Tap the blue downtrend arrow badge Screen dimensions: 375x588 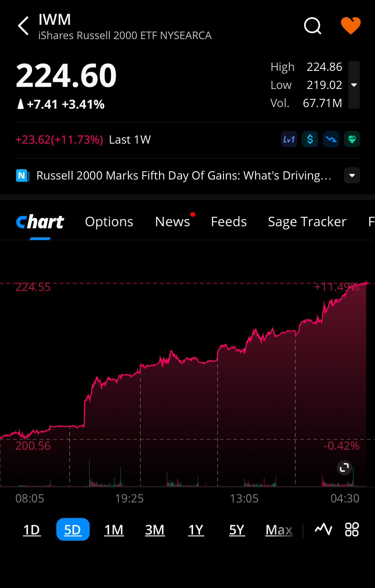click(331, 139)
